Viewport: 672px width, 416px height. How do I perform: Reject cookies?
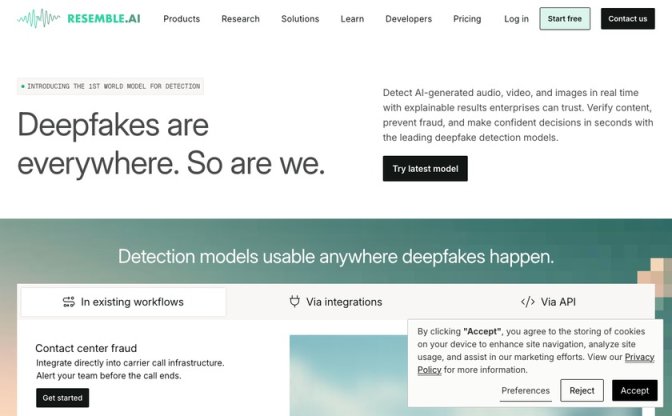tap(582, 391)
